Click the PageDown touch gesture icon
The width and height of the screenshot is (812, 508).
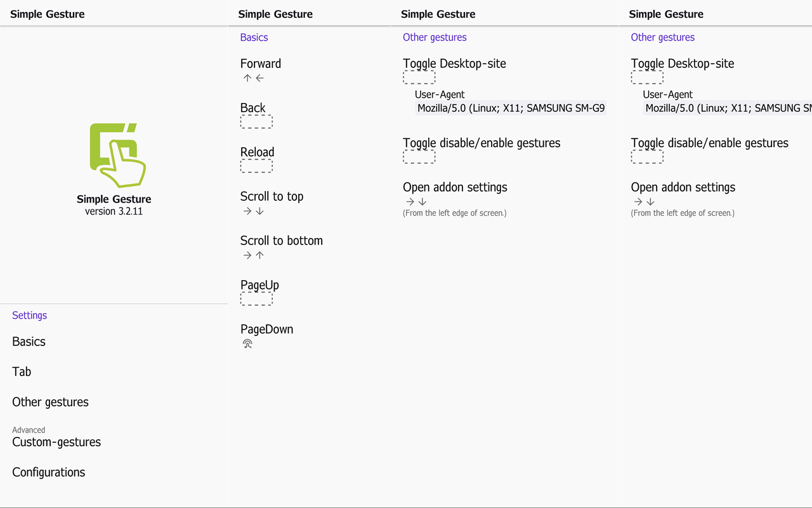coord(247,344)
